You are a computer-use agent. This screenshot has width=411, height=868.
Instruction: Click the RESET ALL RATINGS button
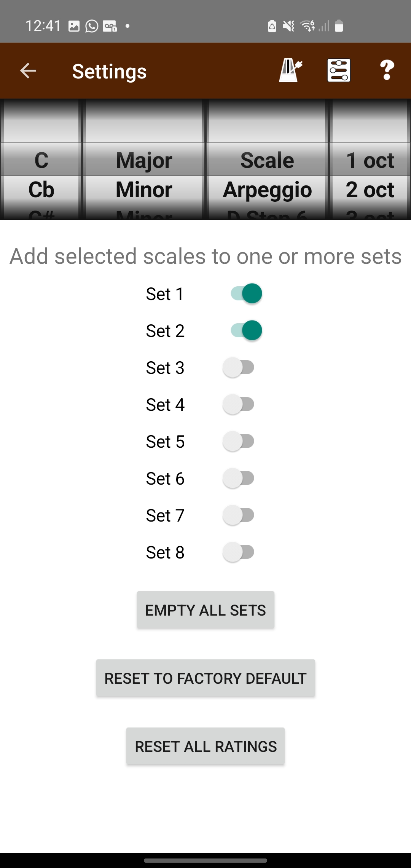click(x=205, y=746)
